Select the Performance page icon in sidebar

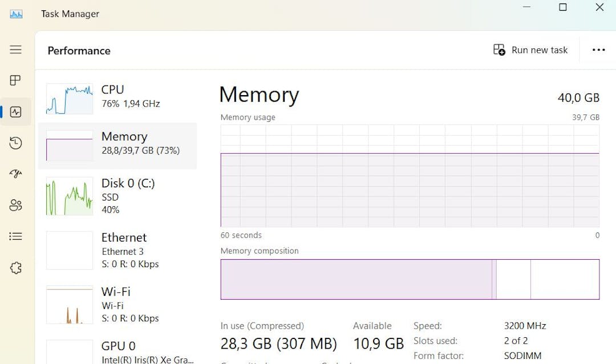pyautogui.click(x=16, y=112)
